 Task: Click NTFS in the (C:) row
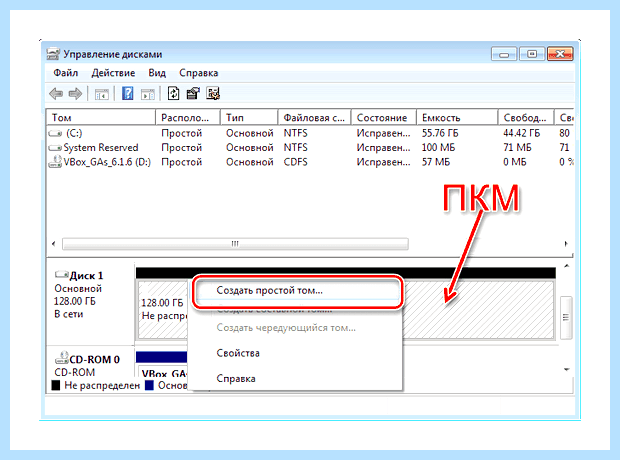295,133
